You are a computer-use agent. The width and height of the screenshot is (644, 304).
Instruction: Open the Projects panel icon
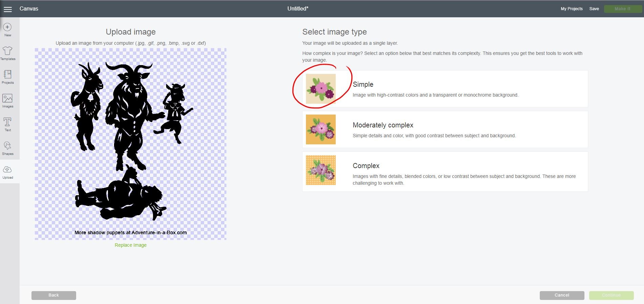tap(7, 75)
